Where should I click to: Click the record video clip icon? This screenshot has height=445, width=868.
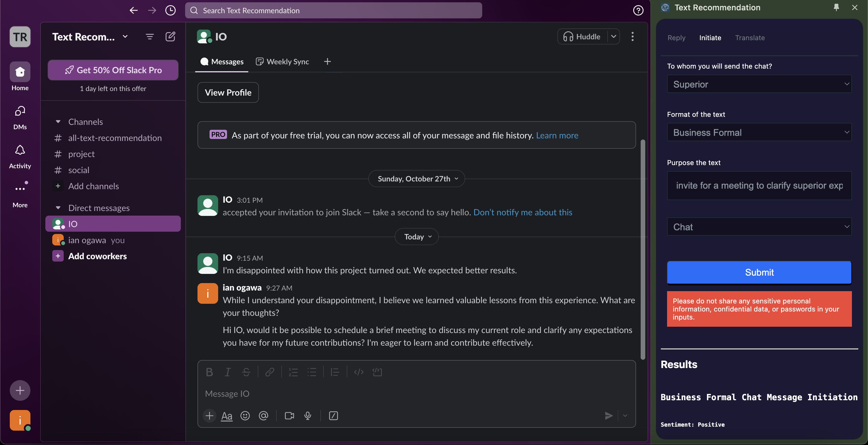pyautogui.click(x=289, y=416)
